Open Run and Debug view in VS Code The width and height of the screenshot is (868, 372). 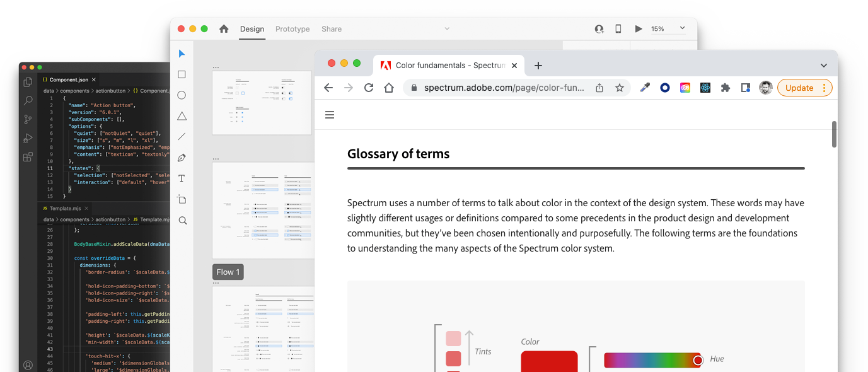pos(28,138)
